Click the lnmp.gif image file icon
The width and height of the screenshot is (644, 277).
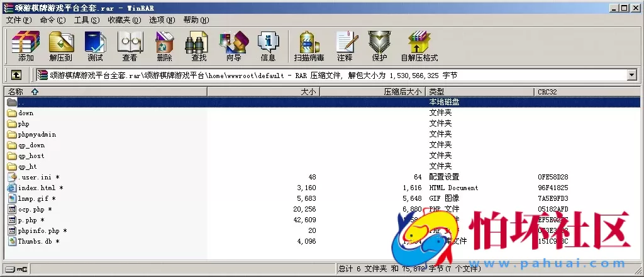pyautogui.click(x=12, y=198)
